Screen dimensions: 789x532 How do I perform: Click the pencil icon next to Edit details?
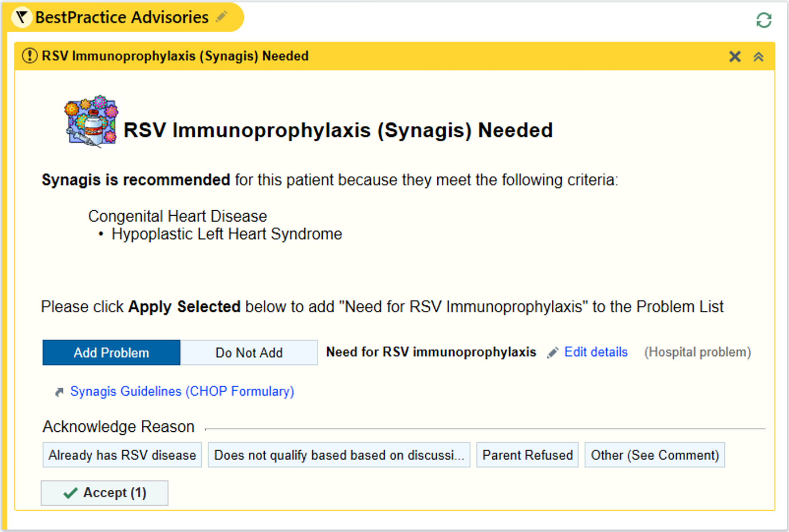(x=553, y=352)
